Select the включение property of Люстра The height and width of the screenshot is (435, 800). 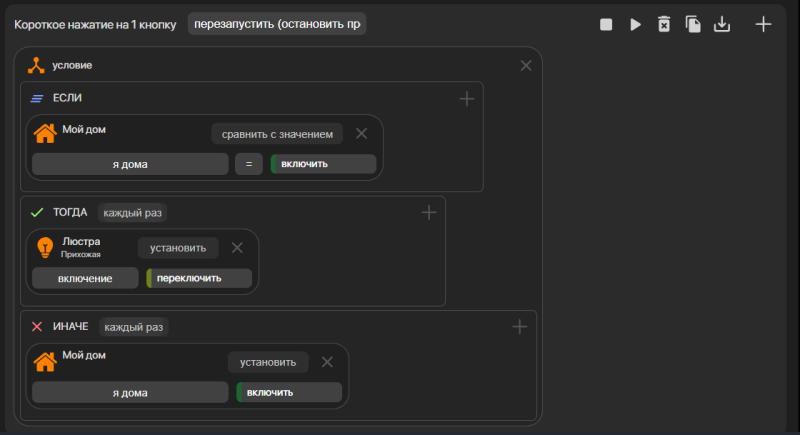click(x=85, y=278)
